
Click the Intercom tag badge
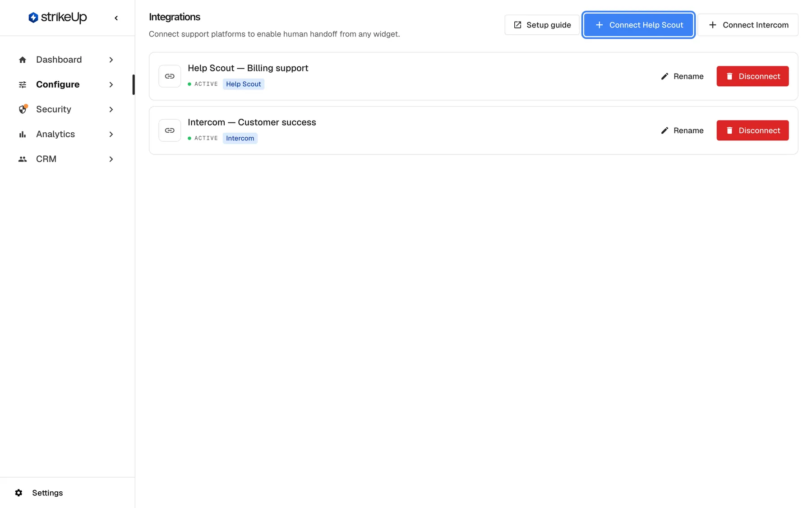[x=240, y=138]
